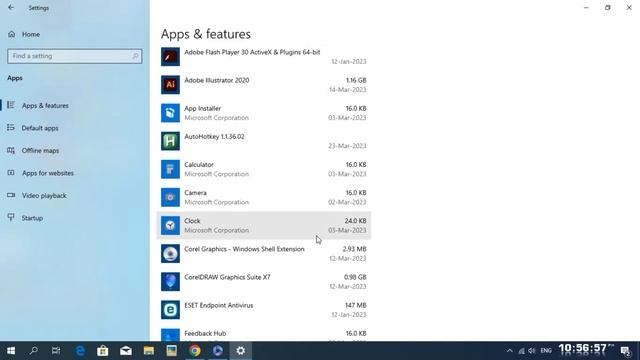The width and height of the screenshot is (640, 360).
Task: Click the 2.93 MB size value
Action: click(x=354, y=249)
